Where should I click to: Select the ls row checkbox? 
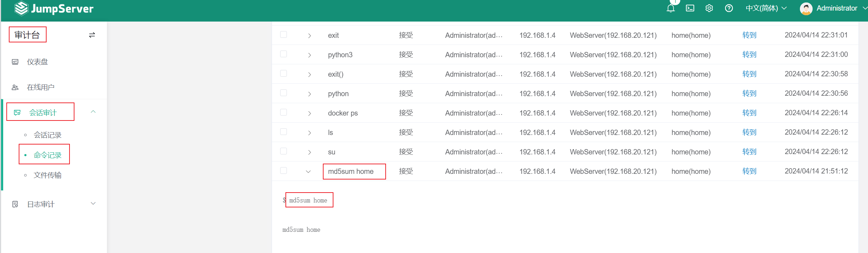(283, 132)
